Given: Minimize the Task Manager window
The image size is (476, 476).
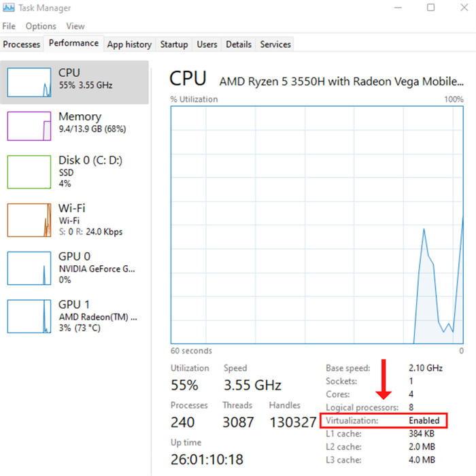Looking at the screenshot, I should coord(398,7).
